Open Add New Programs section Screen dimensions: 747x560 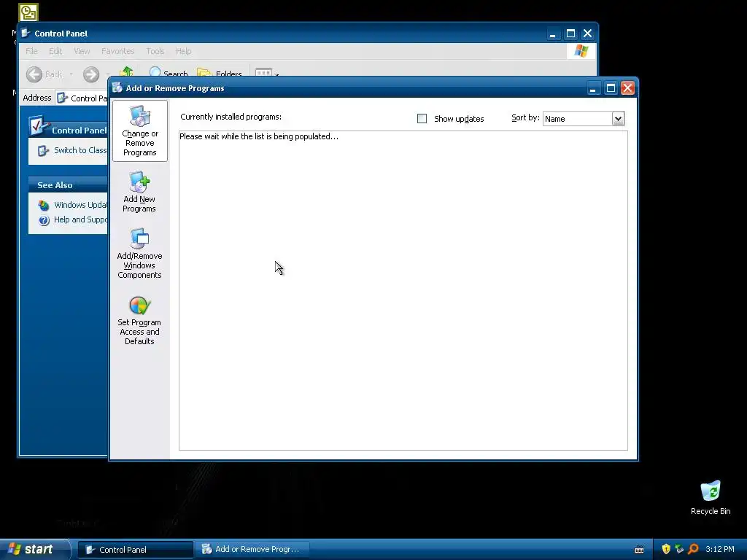(139, 192)
